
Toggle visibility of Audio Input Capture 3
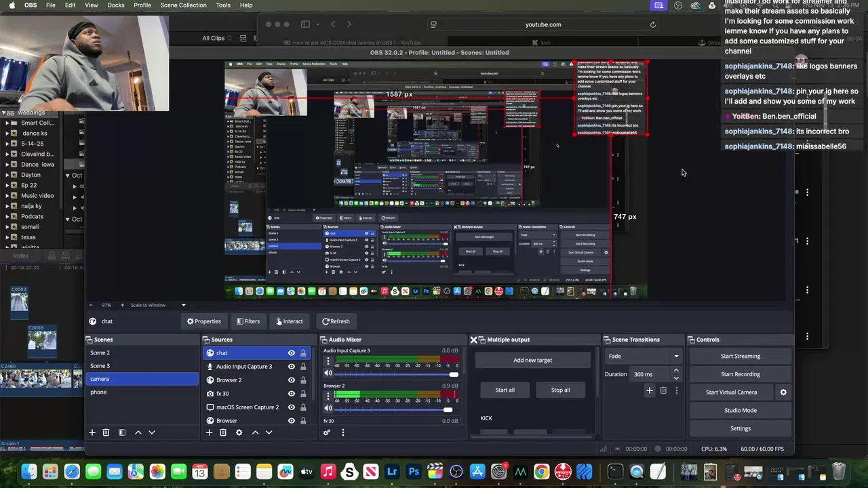tap(292, 367)
